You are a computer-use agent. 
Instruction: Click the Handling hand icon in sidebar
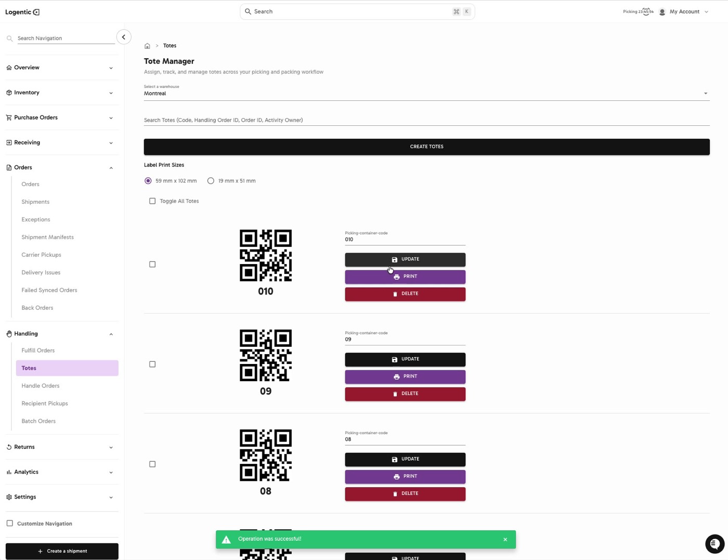pyautogui.click(x=9, y=334)
